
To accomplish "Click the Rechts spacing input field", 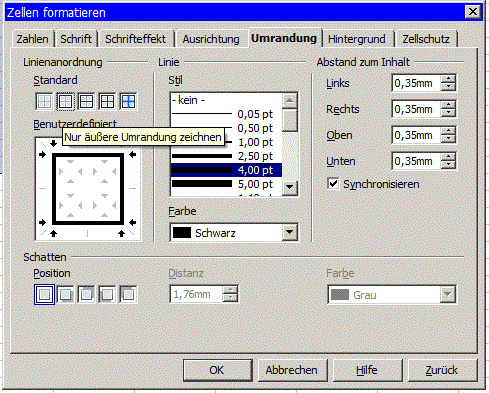I will (416, 109).
